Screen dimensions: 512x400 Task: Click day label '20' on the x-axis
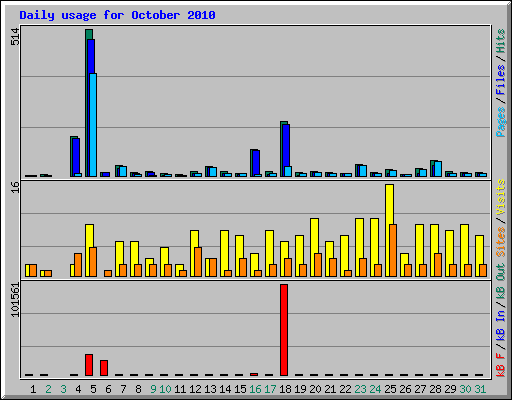315,389
